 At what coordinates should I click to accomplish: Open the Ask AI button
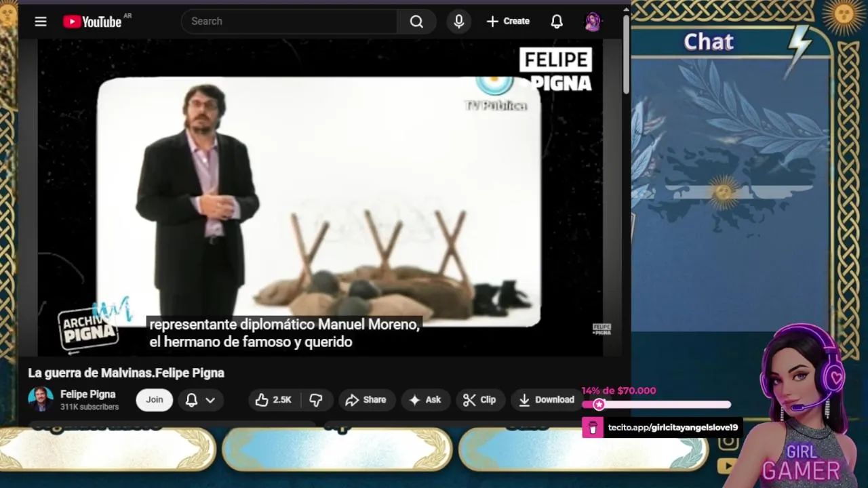coord(425,400)
